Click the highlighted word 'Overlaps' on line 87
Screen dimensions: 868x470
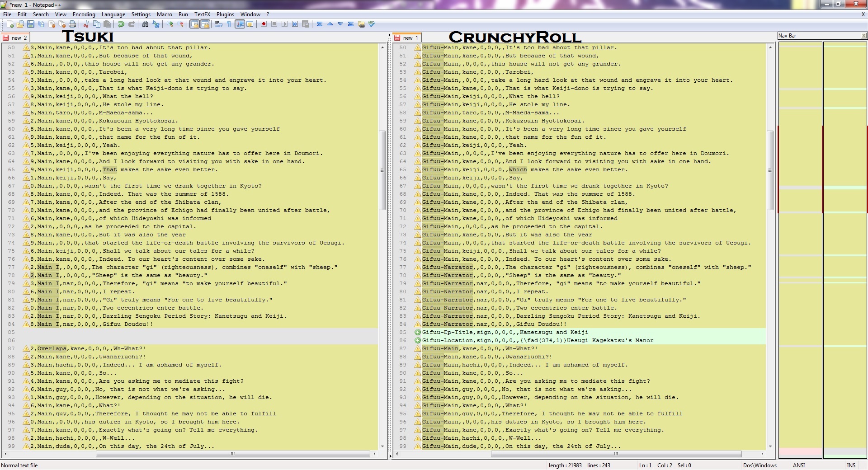(52, 348)
